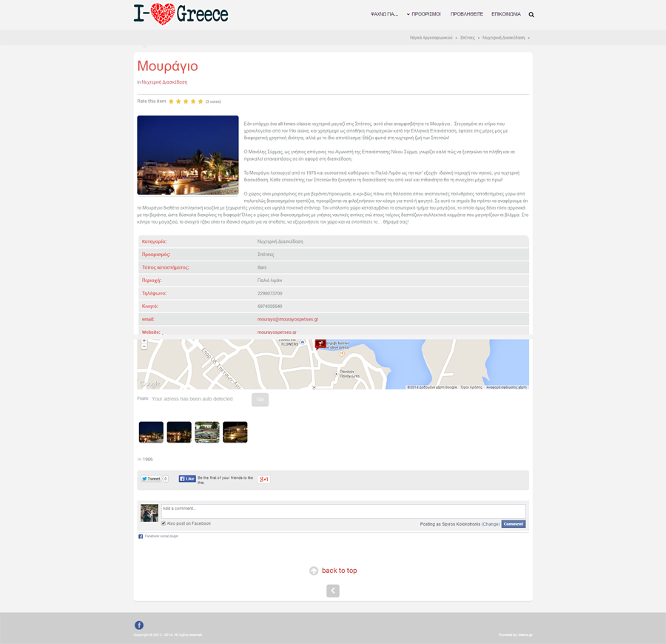The width and height of the screenshot is (666, 644).
Task: Open the Σπέτσες breadcrumb link
Action: 467,38
